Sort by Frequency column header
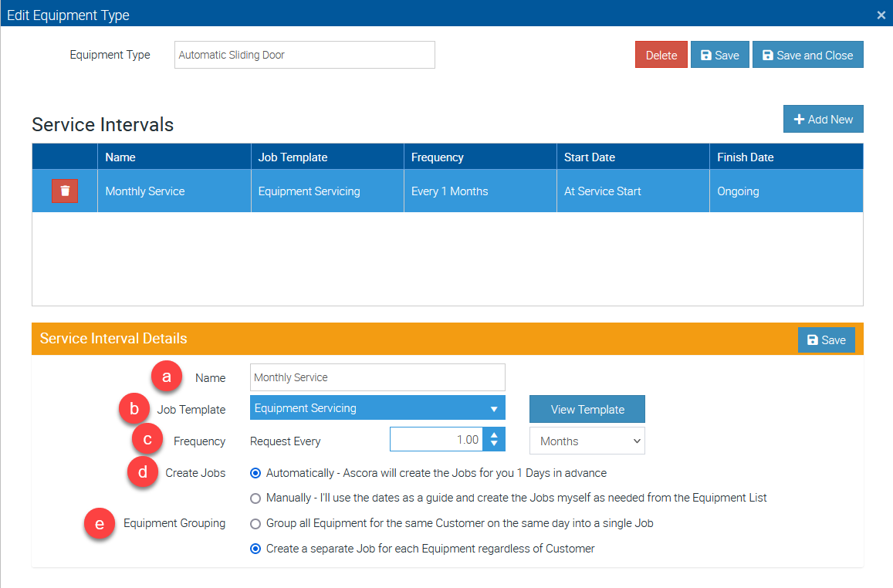The height and width of the screenshot is (588, 893). point(437,157)
